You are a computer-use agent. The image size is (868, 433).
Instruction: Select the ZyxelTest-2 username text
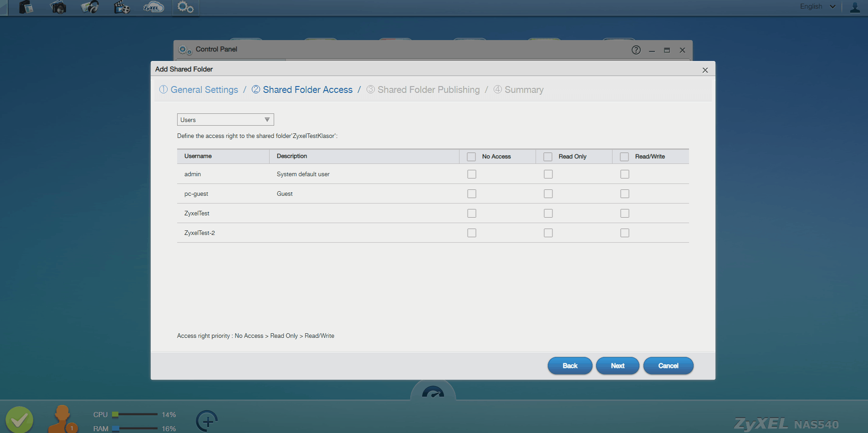coord(199,233)
